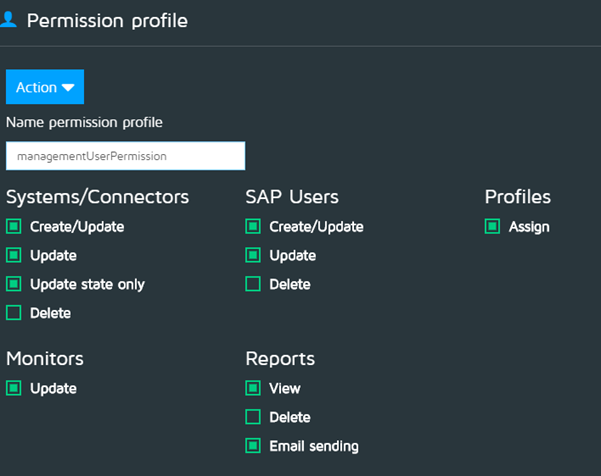The image size is (601, 476).
Task: Uncheck Systems/Connectors Create/Update checkbox
Action: pyautogui.click(x=13, y=227)
